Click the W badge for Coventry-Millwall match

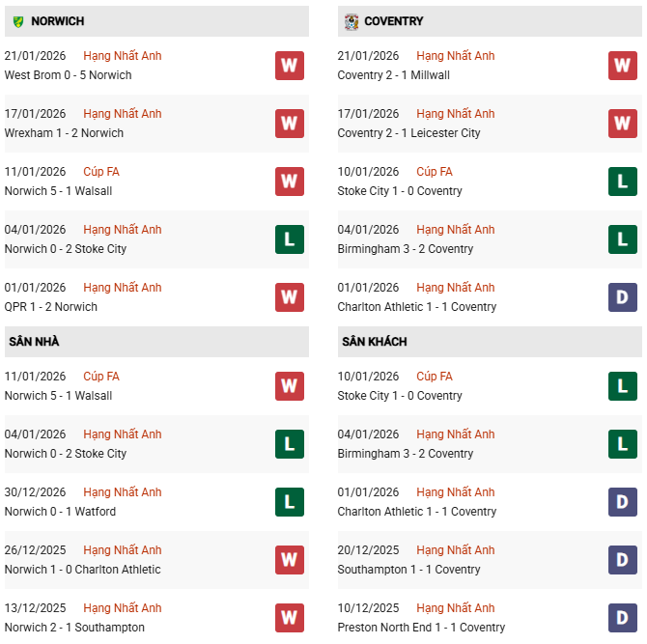point(622,66)
